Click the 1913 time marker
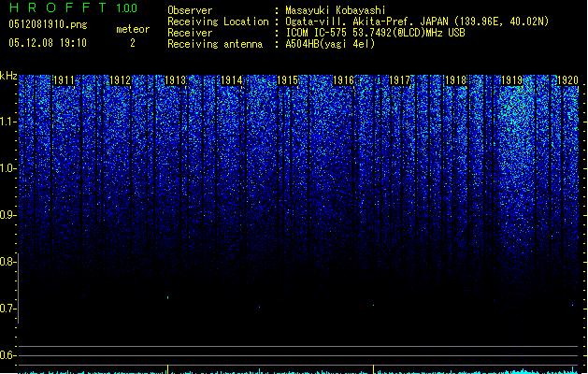 (176, 80)
